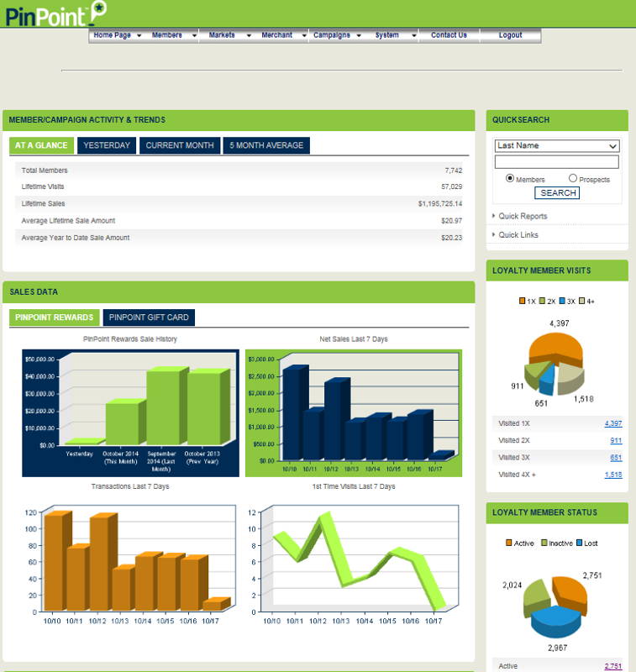Click the Average Lifetime Sale Amount row label

(x=68, y=221)
